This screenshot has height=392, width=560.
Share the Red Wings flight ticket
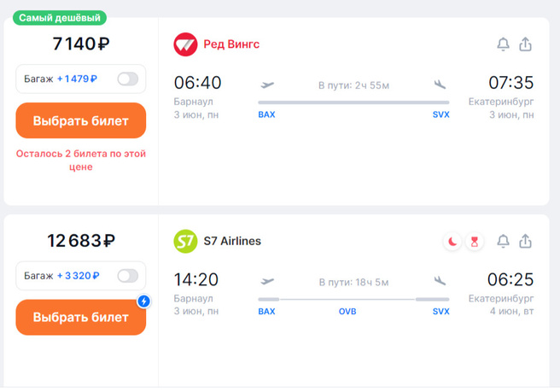(526, 44)
